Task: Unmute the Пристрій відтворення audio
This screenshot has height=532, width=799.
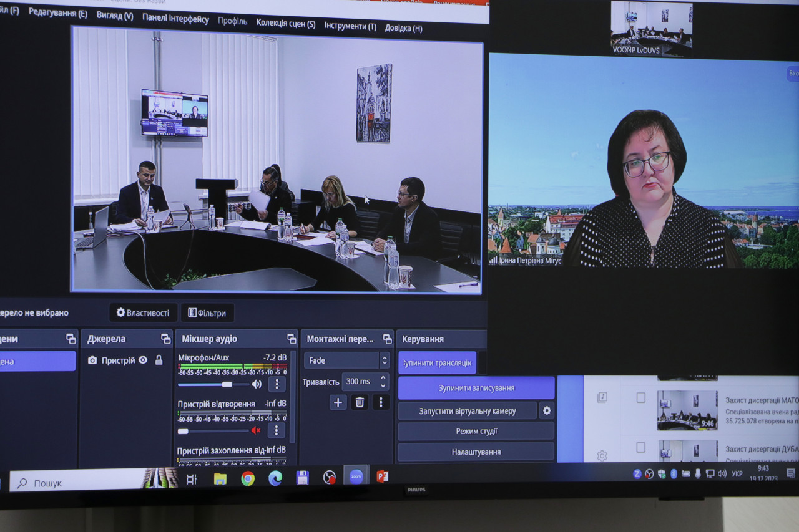Action: [255, 430]
